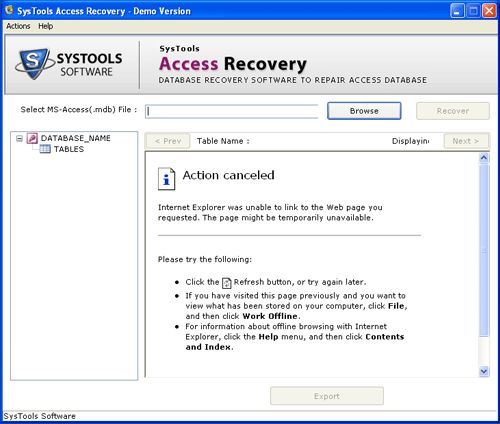Click the Refresh icon in the help text
The height and width of the screenshot is (424, 500).
(x=227, y=283)
